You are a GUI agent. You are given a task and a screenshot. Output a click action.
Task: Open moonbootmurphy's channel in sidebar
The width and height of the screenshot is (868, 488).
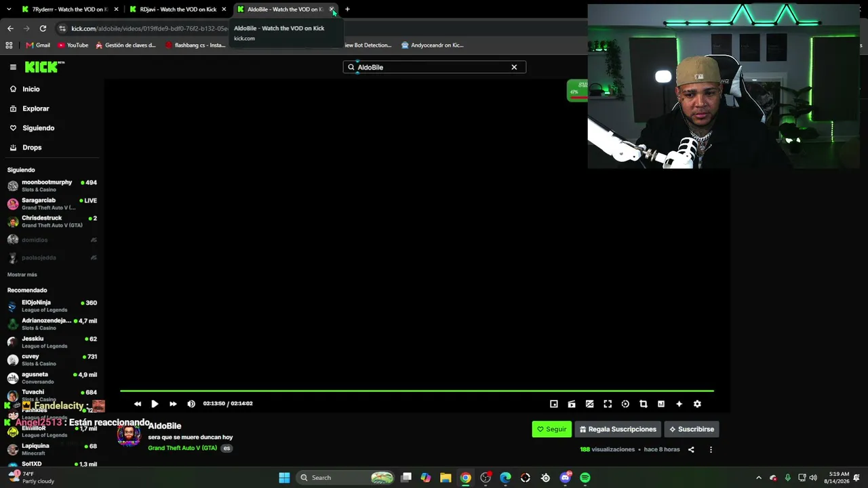(52, 186)
